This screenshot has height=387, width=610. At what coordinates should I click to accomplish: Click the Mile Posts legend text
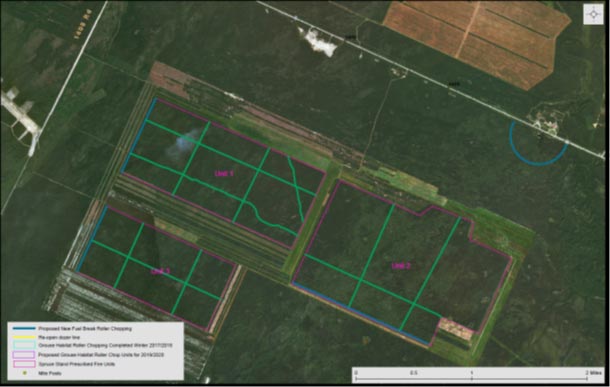click(x=50, y=373)
